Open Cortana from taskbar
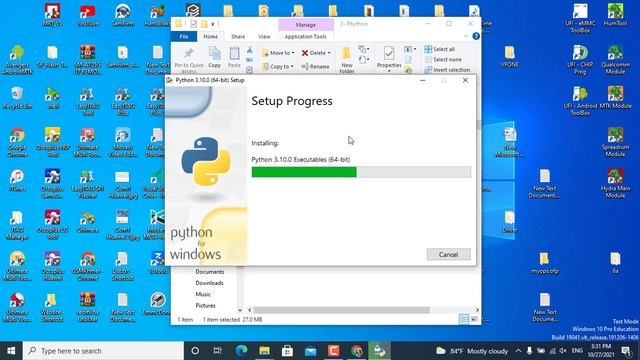640x360 pixels. 195,351
